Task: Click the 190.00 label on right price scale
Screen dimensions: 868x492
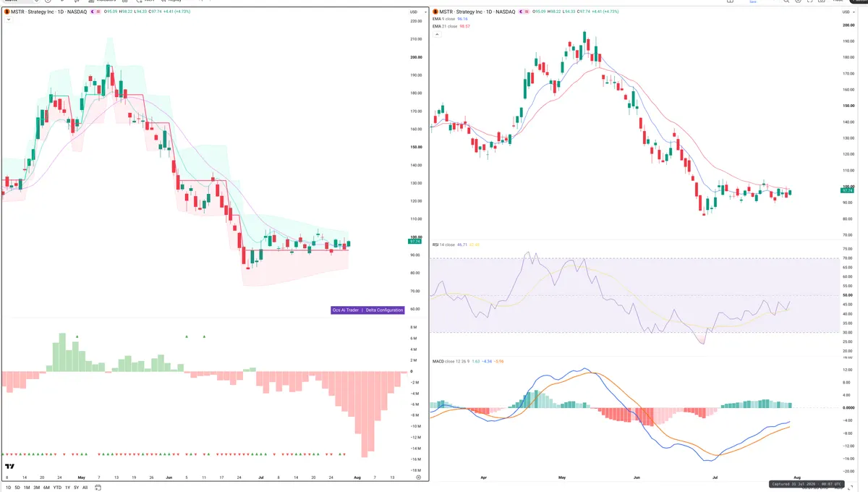Action: pos(848,41)
